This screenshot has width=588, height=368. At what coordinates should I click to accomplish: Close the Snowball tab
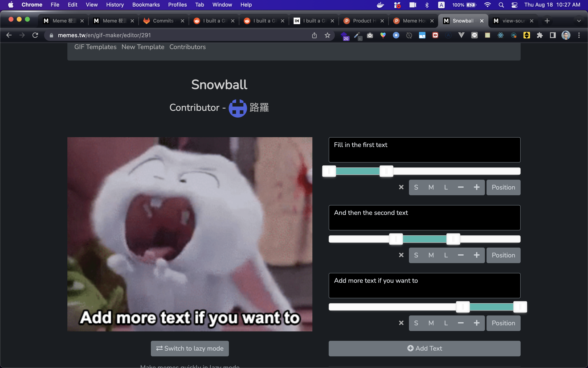(x=482, y=21)
